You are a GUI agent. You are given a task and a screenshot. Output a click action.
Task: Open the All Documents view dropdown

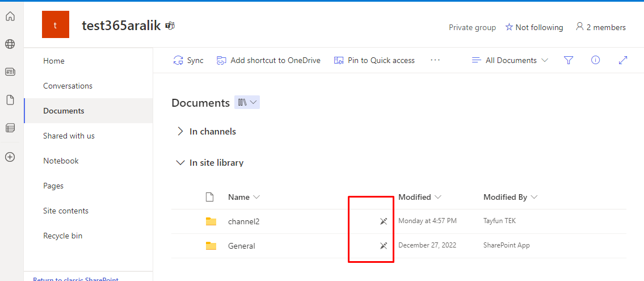pyautogui.click(x=510, y=60)
